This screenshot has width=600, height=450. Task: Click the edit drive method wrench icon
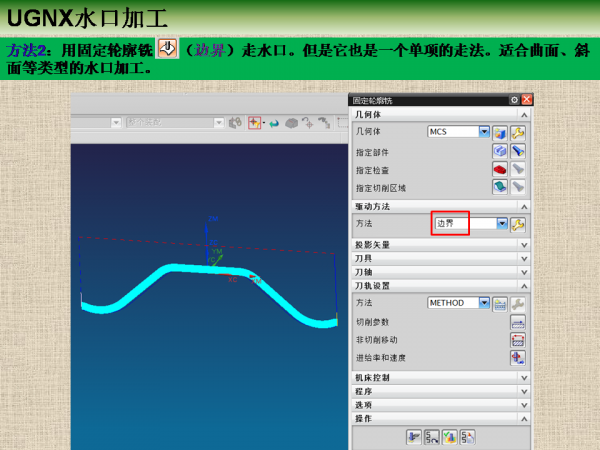[x=518, y=225]
